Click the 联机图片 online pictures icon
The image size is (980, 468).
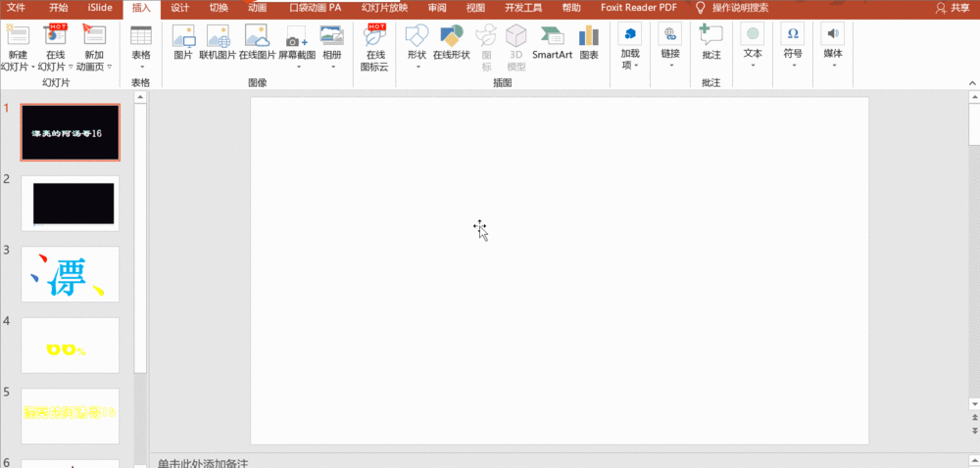pyautogui.click(x=219, y=36)
